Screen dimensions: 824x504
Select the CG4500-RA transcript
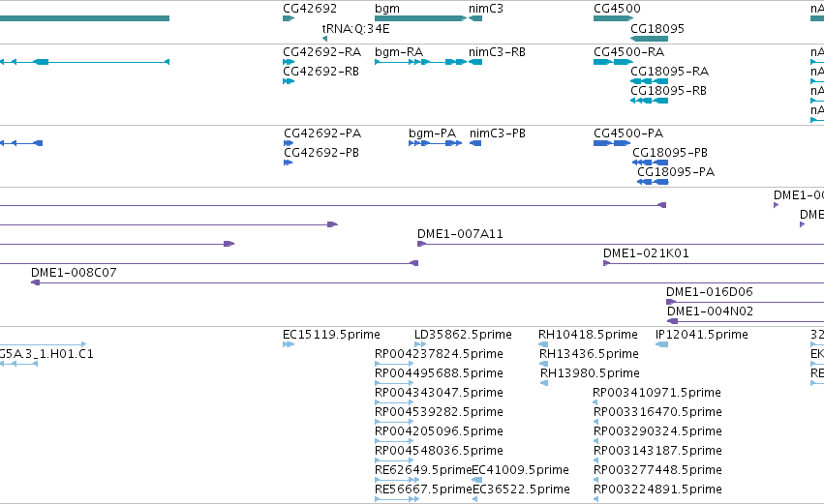(613, 62)
